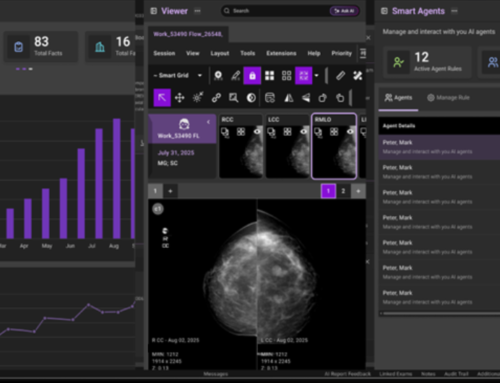Click the crossed tools icon beside ruler

[358, 76]
